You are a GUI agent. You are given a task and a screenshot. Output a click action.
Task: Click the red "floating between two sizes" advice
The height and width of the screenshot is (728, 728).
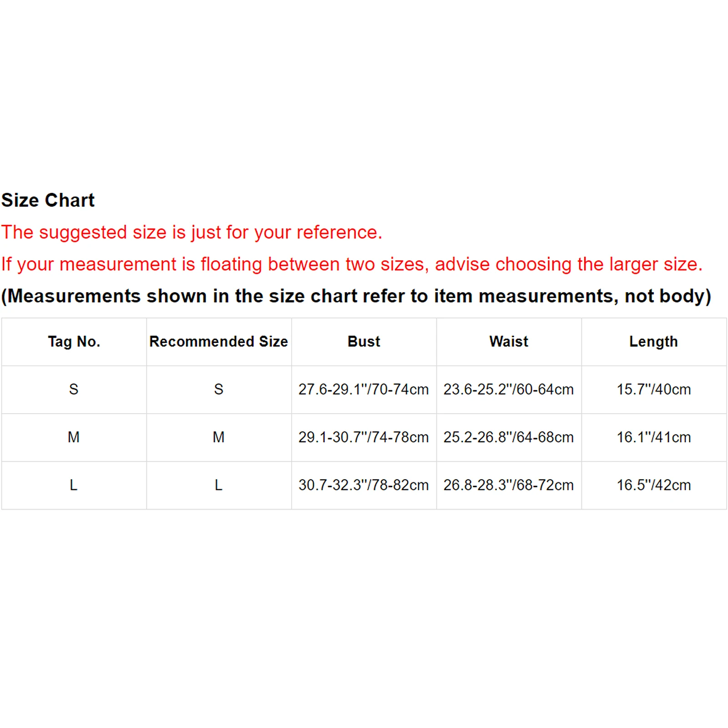[352, 264]
